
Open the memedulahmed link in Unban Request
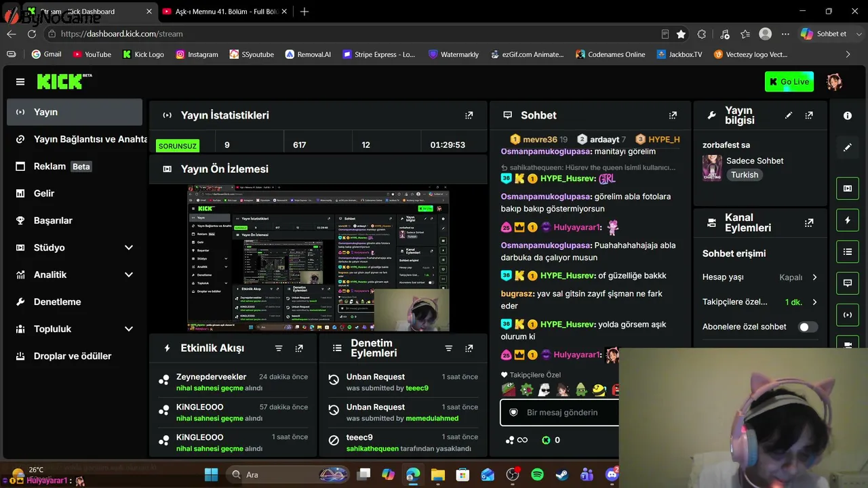click(x=432, y=418)
